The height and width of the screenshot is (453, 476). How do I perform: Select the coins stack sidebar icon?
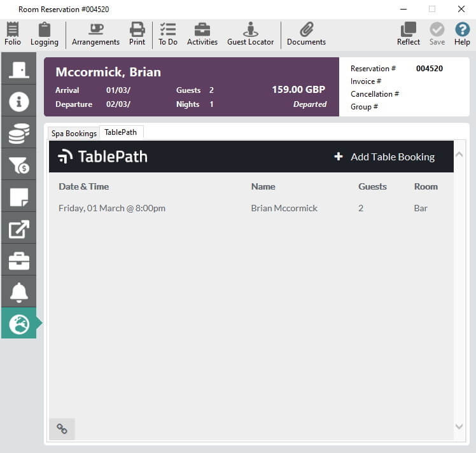pos(19,133)
